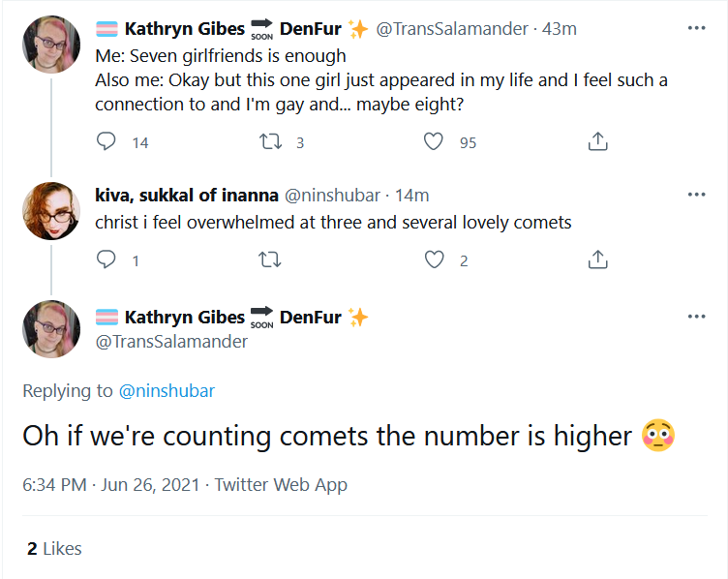Open more options on the first tweet
The height and width of the screenshot is (579, 728).
pos(696,28)
